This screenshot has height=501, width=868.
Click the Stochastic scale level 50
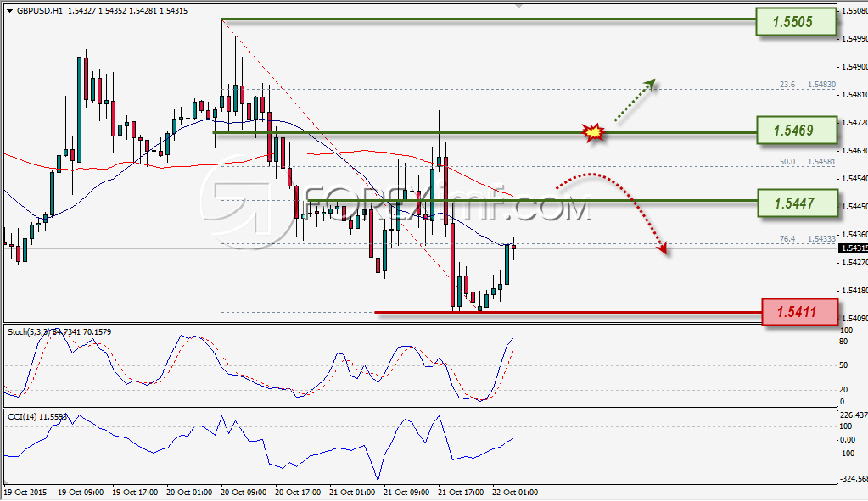point(843,365)
